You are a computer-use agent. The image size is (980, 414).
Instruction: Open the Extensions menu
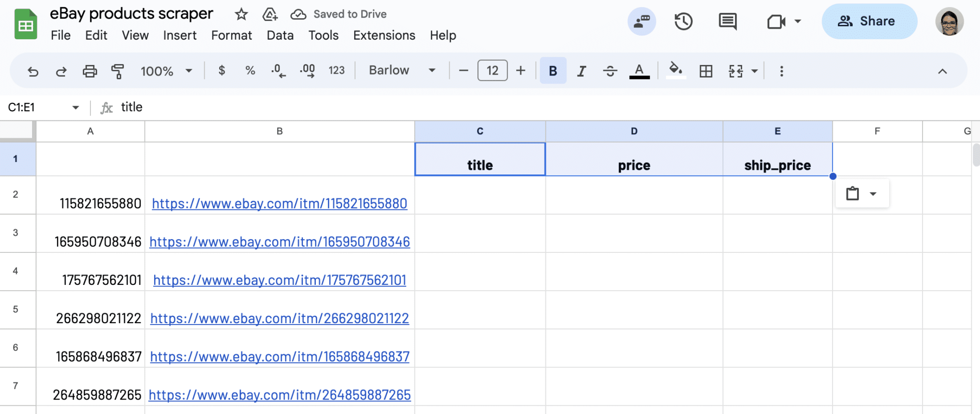[384, 35]
